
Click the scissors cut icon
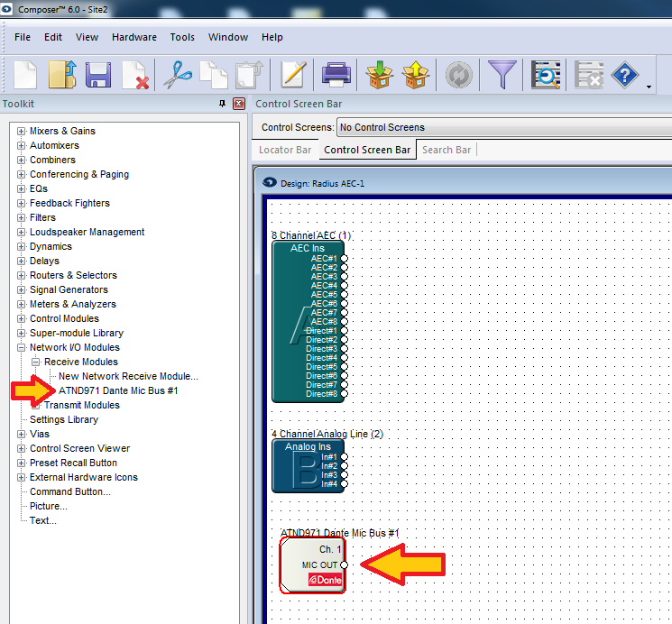click(x=178, y=75)
